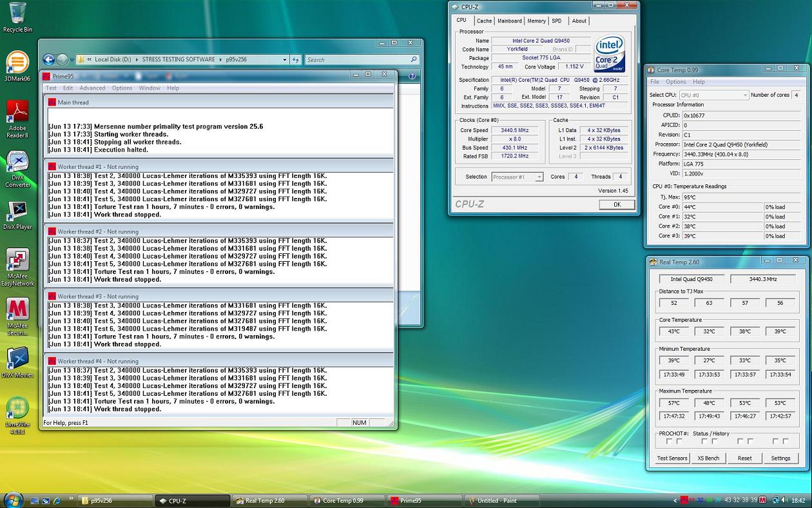Show hidden tray icons arrow
This screenshot has width=812, height=508.
pos(675,500)
